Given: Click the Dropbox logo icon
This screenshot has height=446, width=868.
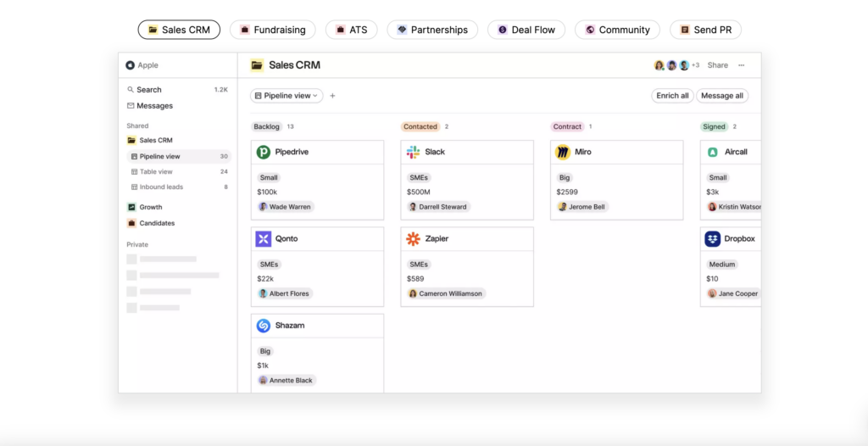Looking at the screenshot, I should pyautogui.click(x=712, y=239).
